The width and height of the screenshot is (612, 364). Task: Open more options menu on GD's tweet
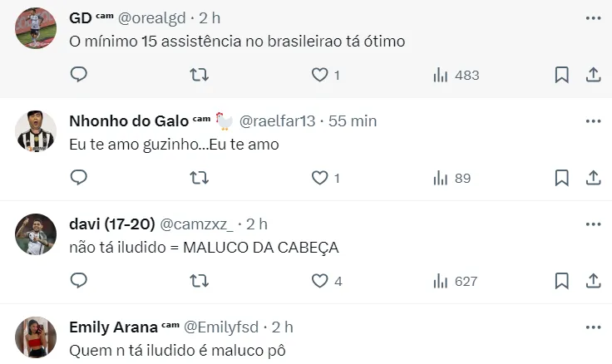coord(593,18)
